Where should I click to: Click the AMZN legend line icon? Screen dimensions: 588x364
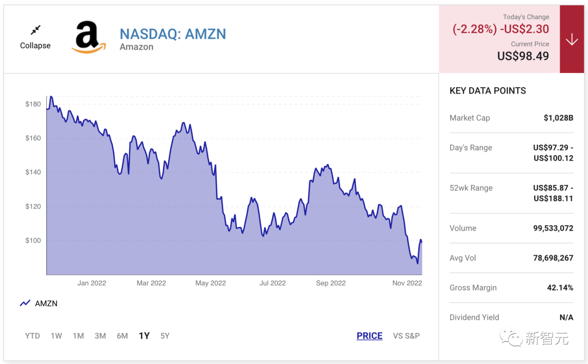click(x=25, y=304)
